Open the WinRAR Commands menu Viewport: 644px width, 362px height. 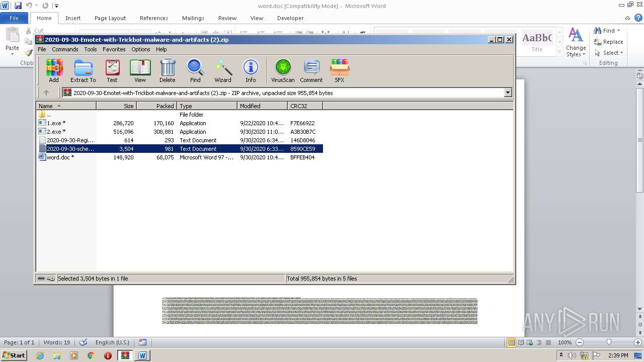[65, 49]
